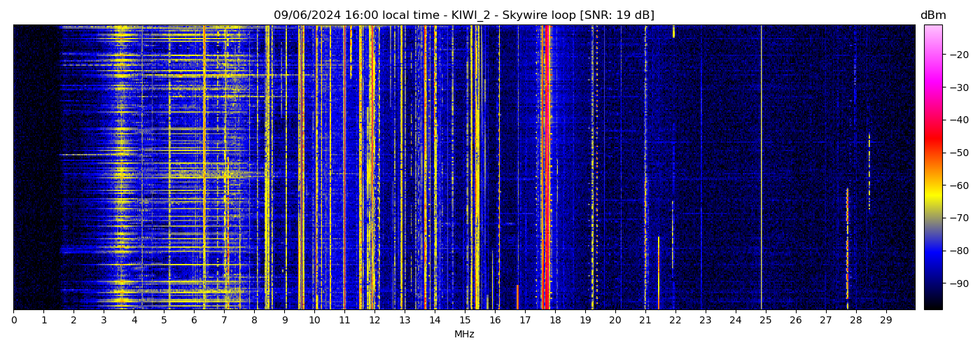Select the 15 MHz axis tick label
980x350 pixels.
(465, 321)
